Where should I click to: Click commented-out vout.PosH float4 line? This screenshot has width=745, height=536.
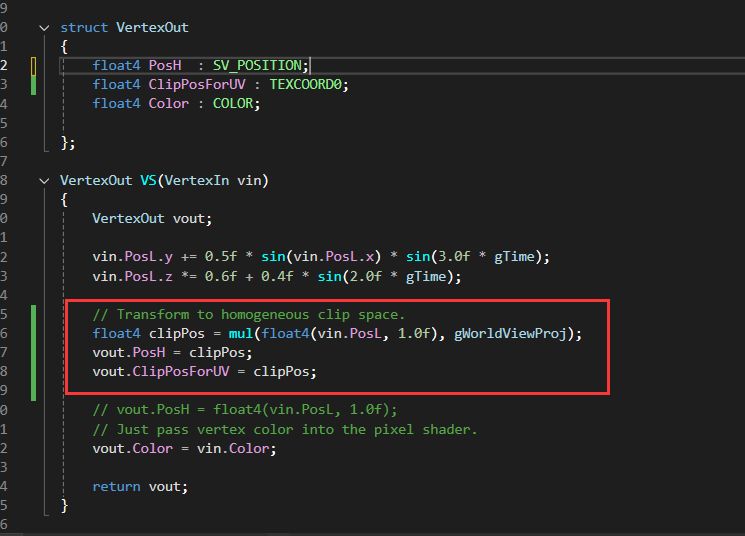pos(245,410)
